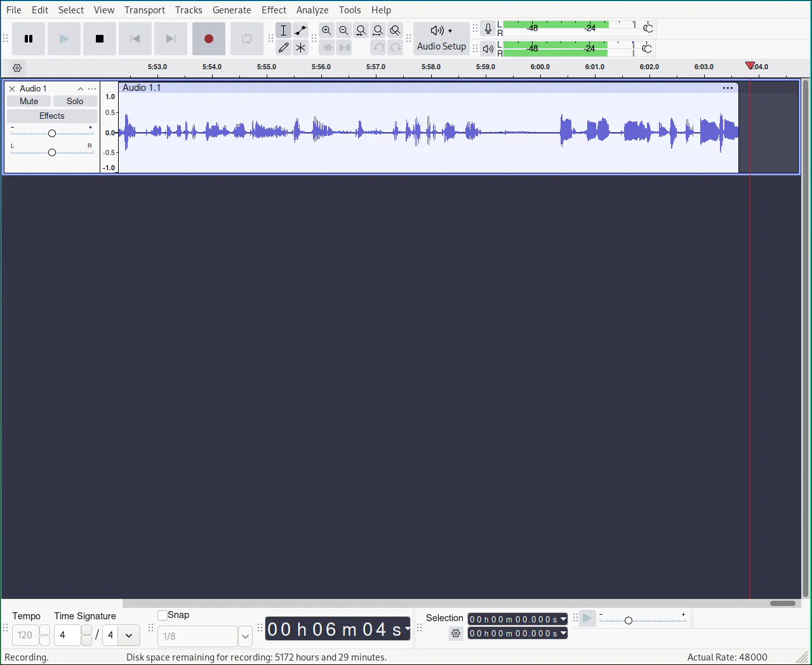Click the Zoom Out icon
The width and height of the screenshot is (812, 665).
coord(343,30)
